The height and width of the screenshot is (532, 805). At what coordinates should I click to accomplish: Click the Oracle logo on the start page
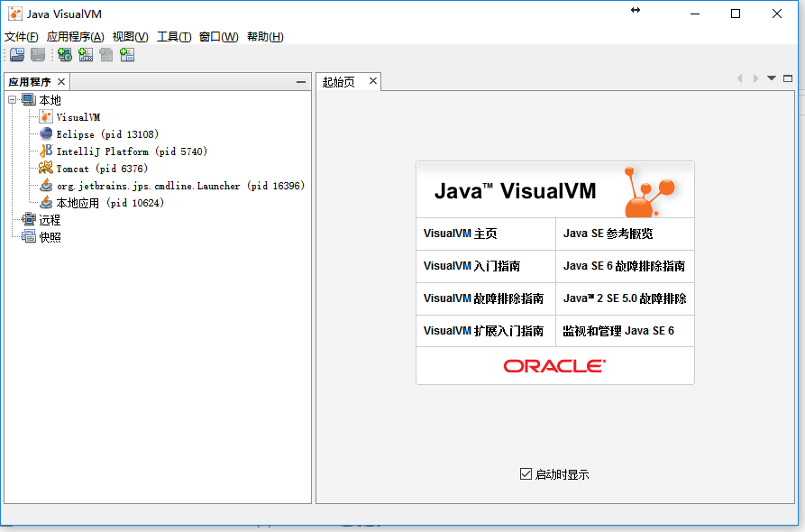click(554, 365)
